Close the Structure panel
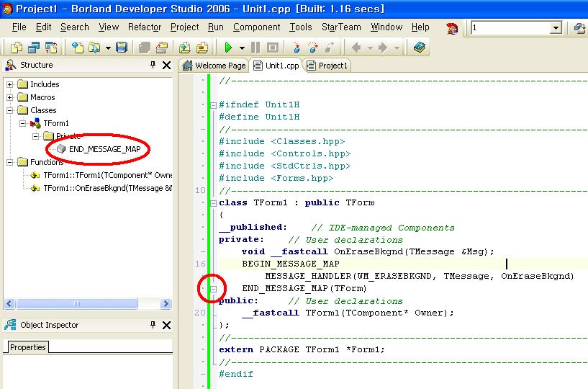 tap(166, 65)
